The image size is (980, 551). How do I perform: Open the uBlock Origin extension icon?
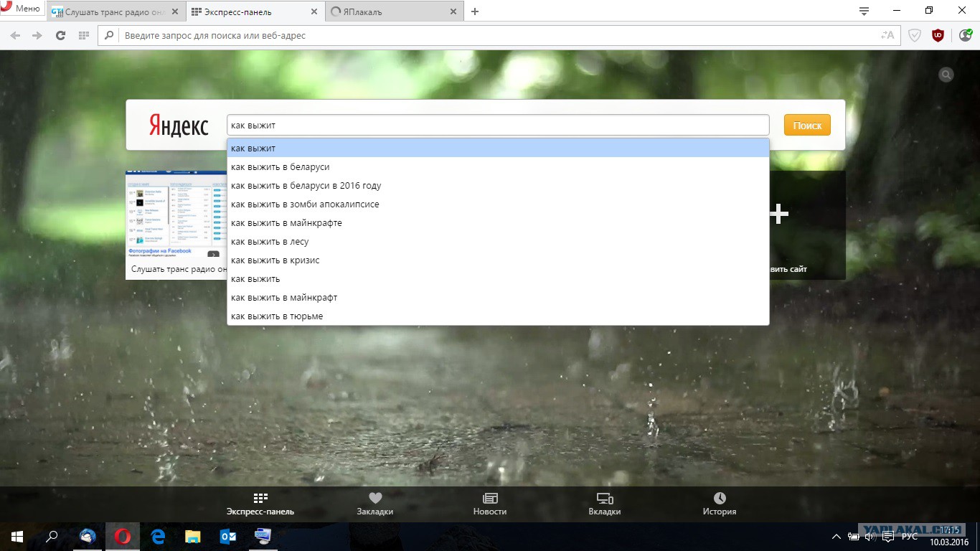pos(938,35)
